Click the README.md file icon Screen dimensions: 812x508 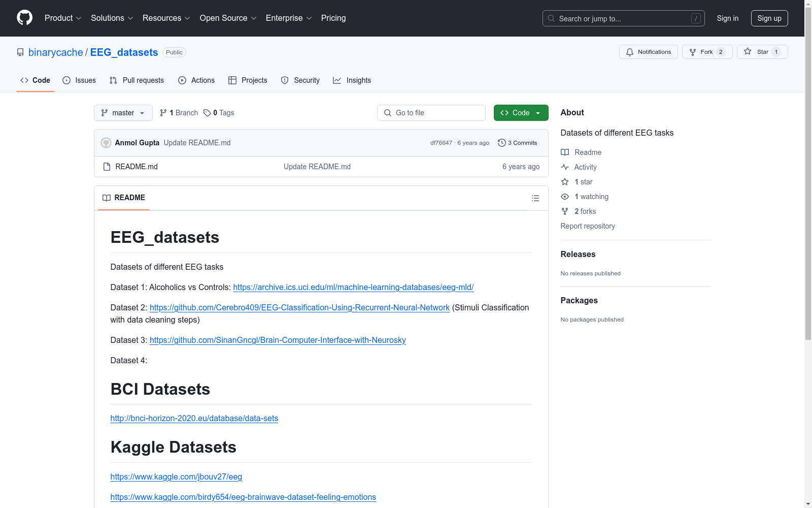(x=107, y=167)
